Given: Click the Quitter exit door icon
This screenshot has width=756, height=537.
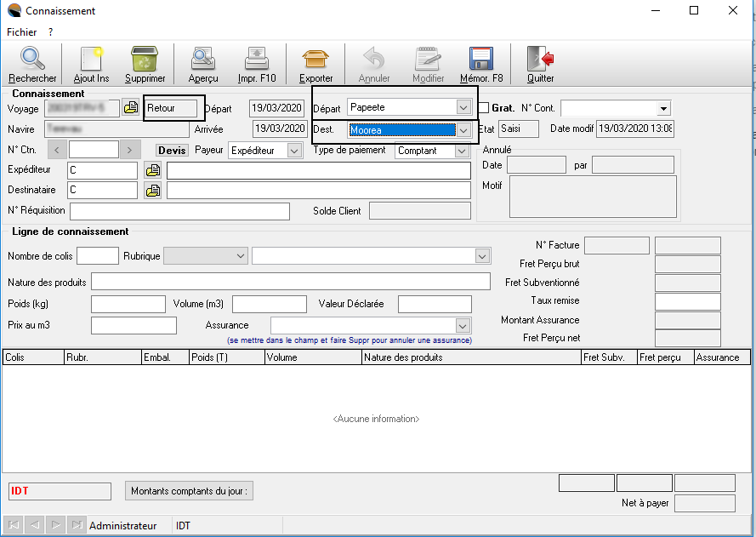Looking at the screenshot, I should tap(540, 60).
